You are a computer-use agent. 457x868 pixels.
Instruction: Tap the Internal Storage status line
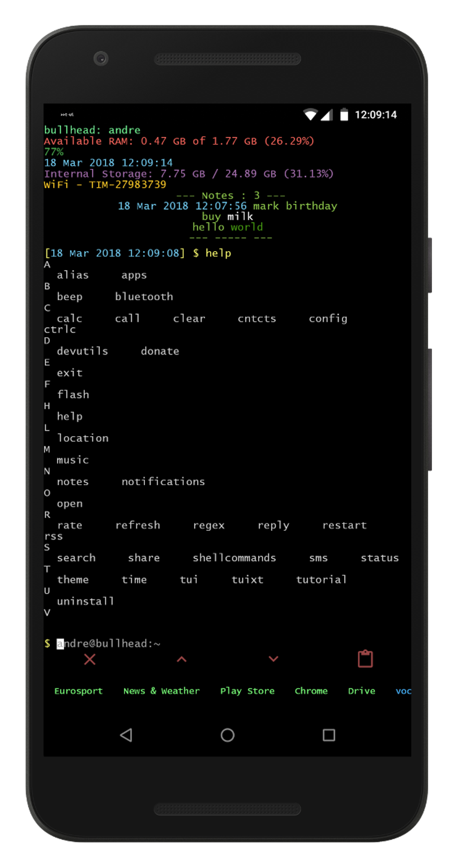point(189,173)
